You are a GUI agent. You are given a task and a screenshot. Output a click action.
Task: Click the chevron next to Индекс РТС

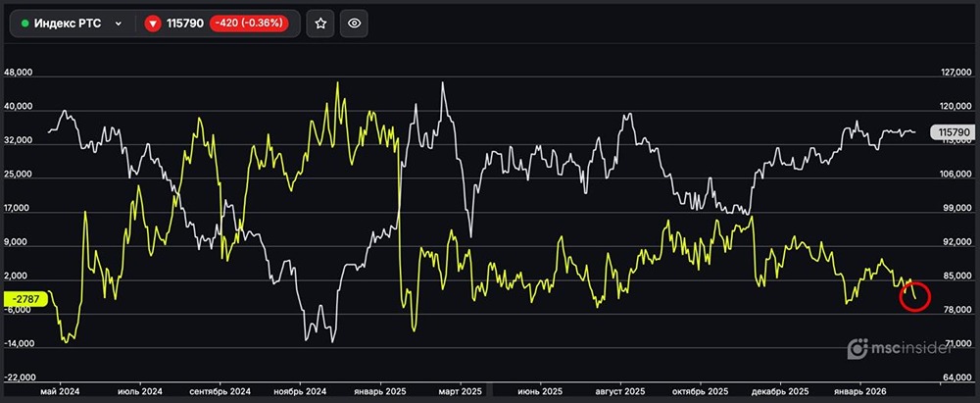coord(119,24)
